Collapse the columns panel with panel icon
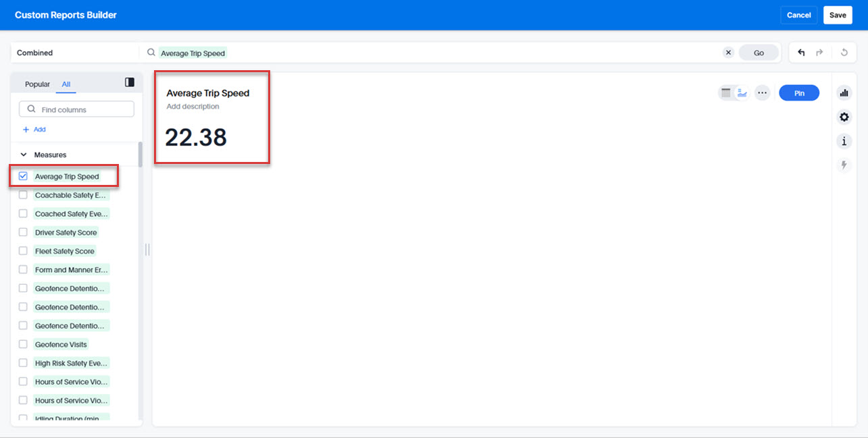868x438 pixels. (x=130, y=82)
